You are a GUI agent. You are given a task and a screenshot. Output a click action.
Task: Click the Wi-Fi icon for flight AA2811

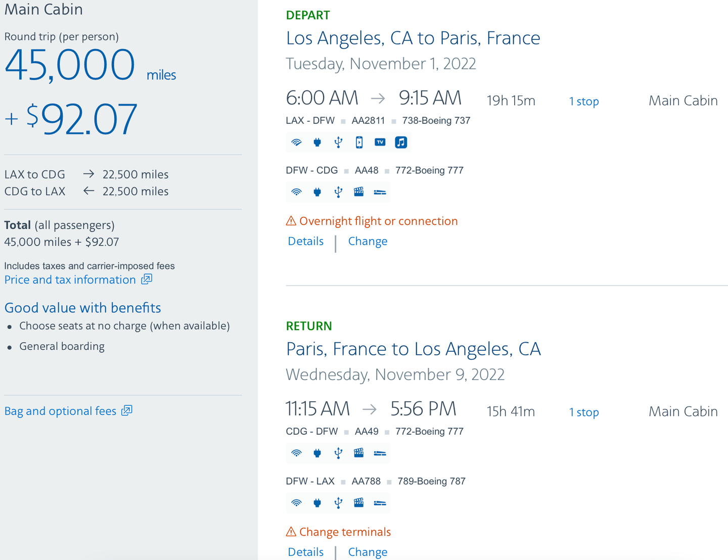(x=297, y=143)
